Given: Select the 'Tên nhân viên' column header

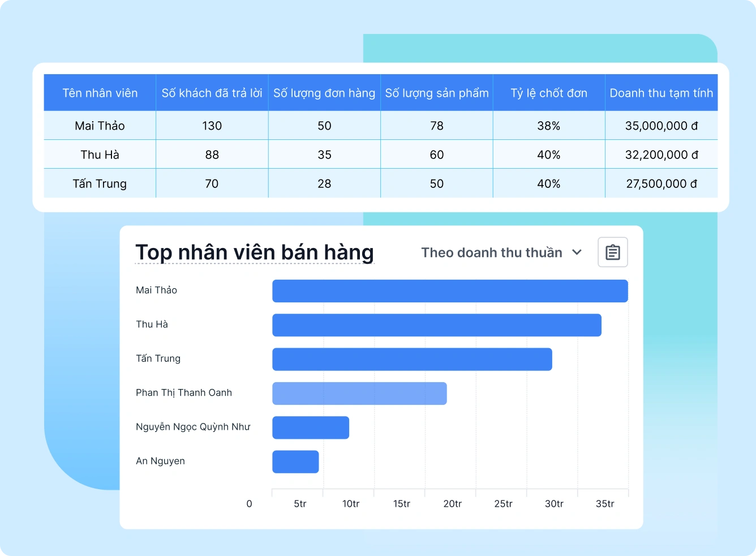Looking at the screenshot, I should pyautogui.click(x=100, y=92).
